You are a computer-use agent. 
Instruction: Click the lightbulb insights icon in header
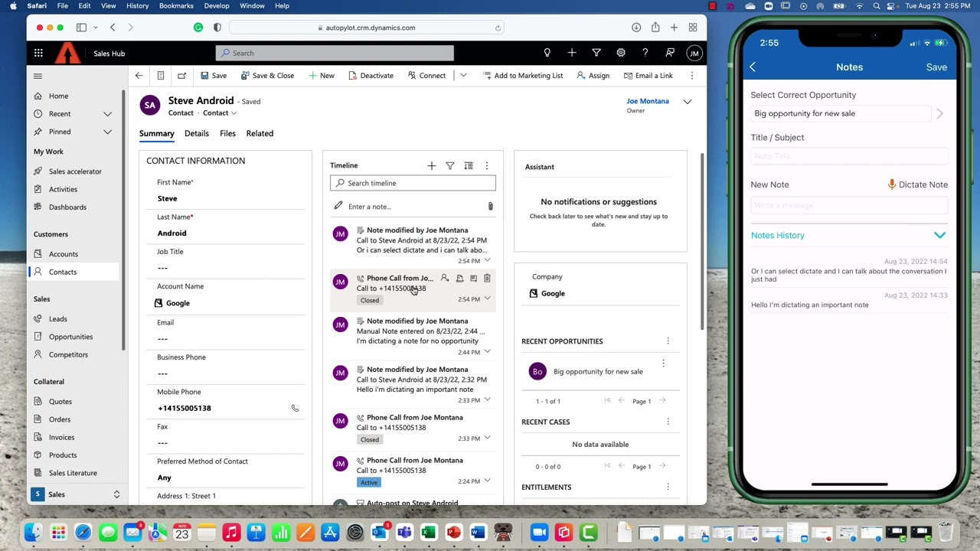tap(547, 53)
